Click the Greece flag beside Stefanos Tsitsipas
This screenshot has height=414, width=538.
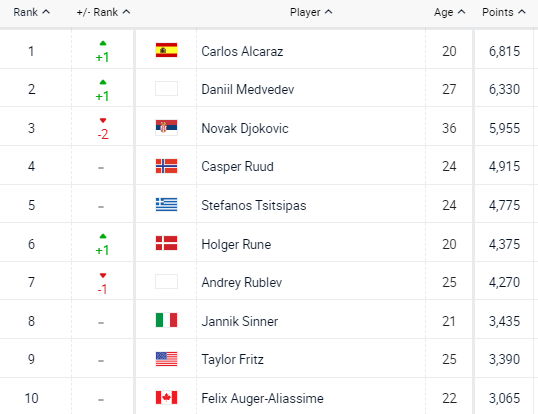166,204
